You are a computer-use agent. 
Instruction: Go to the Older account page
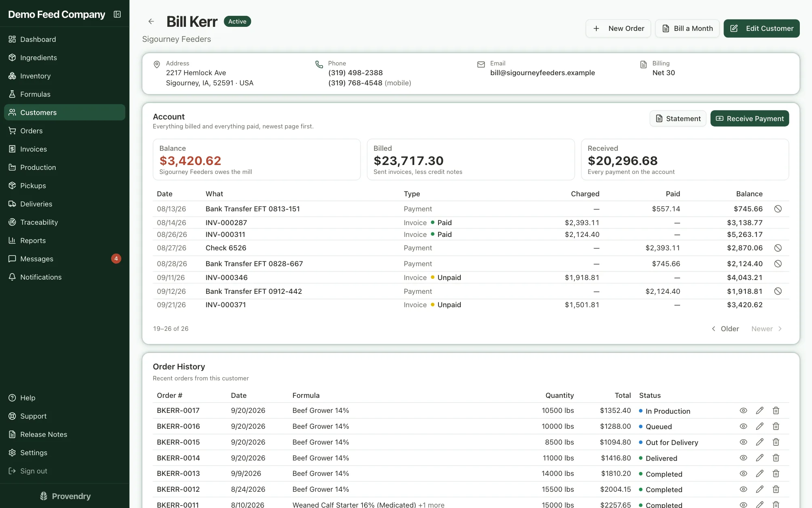725,329
